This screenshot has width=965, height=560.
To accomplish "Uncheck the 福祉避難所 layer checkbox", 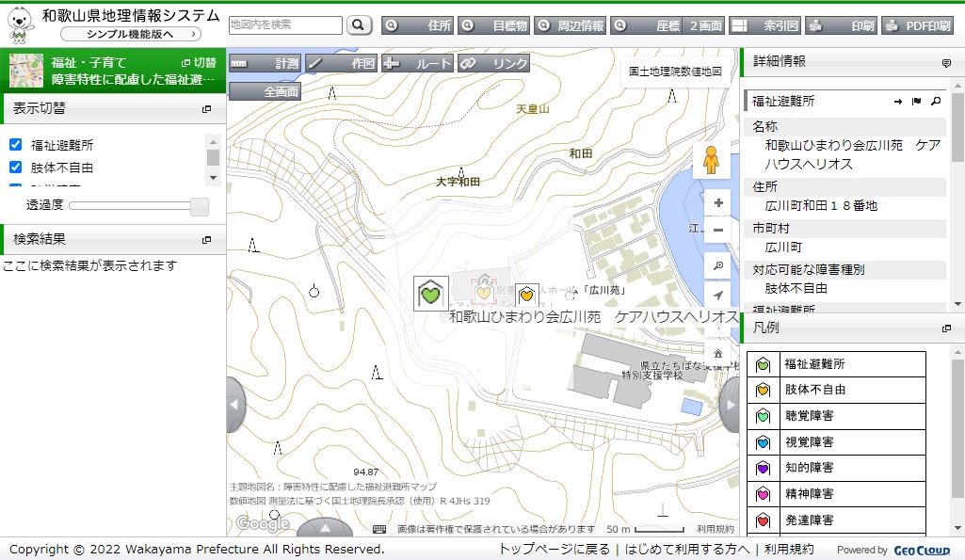I will pyautogui.click(x=15, y=145).
